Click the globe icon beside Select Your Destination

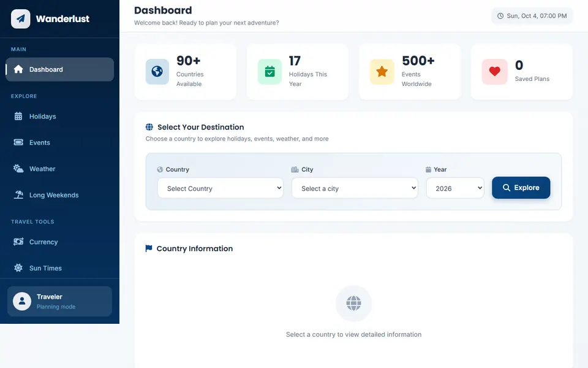tap(149, 127)
